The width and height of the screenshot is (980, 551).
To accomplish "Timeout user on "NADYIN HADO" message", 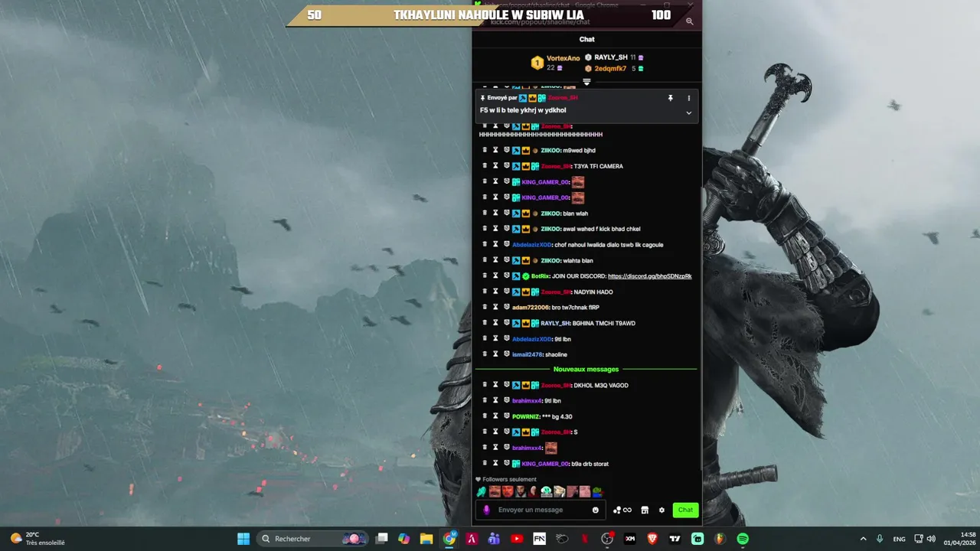I will point(495,292).
